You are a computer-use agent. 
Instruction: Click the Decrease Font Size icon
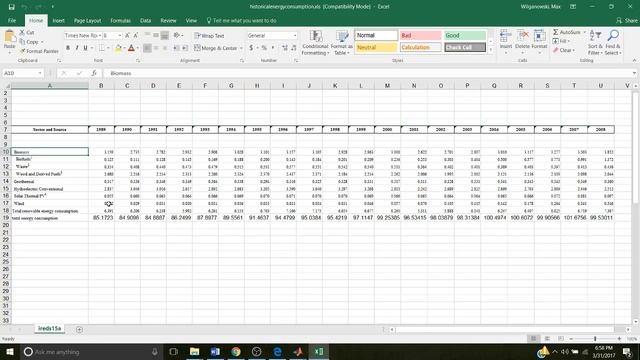click(136, 36)
